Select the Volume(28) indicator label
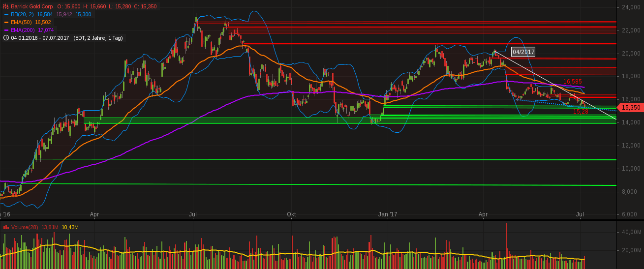This screenshot has height=269, width=644. [x=25, y=227]
